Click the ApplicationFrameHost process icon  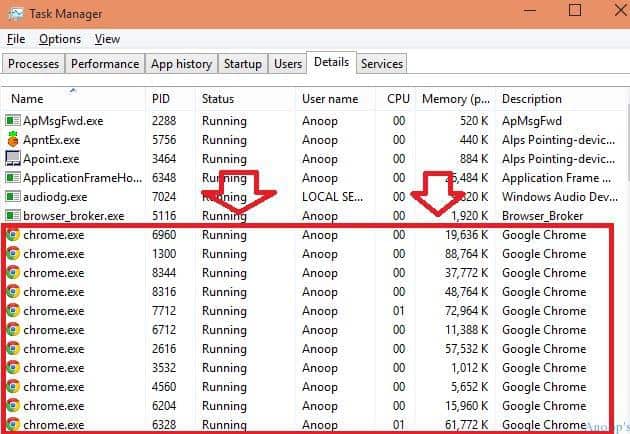[x=13, y=178]
